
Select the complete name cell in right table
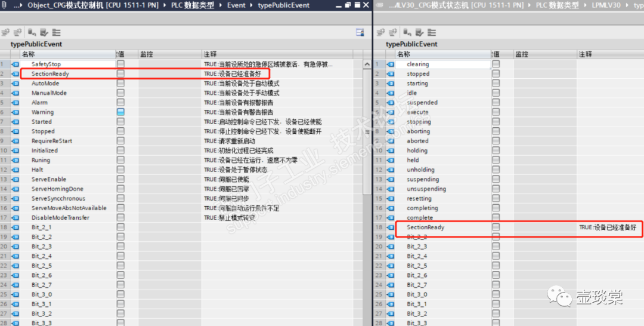(443, 217)
